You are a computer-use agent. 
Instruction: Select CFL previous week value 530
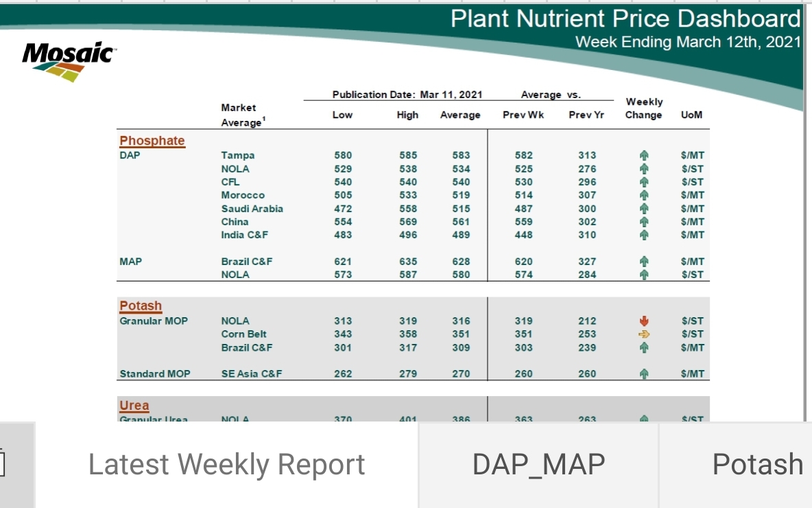pos(523,182)
